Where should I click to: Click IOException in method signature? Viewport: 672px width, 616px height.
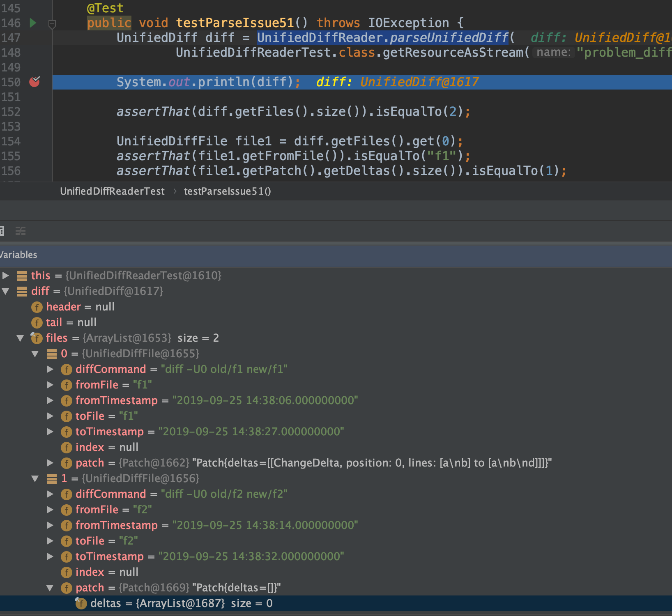(408, 23)
